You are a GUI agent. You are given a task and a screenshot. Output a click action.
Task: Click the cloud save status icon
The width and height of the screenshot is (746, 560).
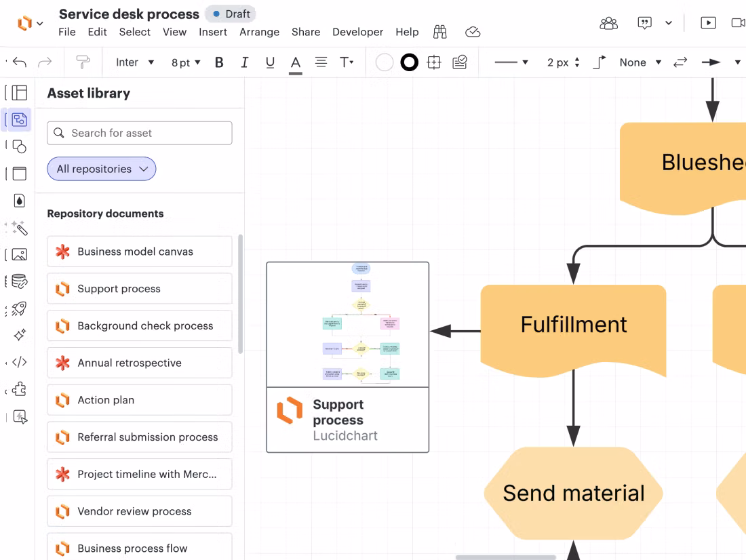pyautogui.click(x=473, y=32)
